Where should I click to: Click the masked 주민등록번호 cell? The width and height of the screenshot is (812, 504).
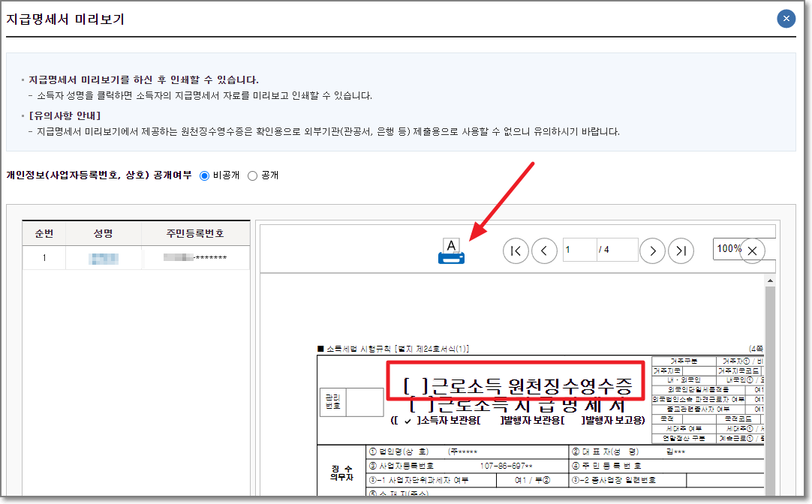click(x=195, y=257)
